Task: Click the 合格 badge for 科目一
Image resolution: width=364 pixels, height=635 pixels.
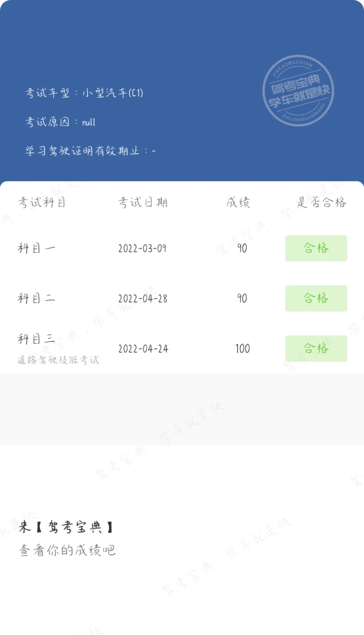Action: (316, 248)
